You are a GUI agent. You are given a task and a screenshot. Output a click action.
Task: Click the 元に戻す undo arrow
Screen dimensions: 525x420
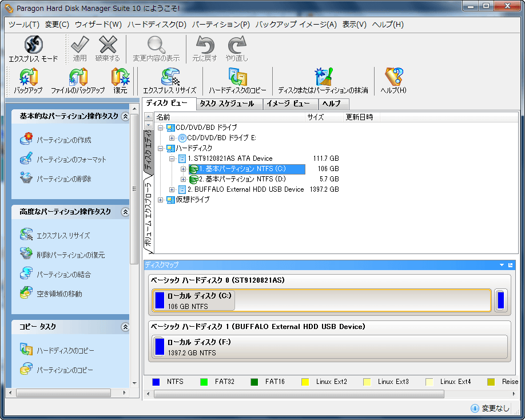(205, 44)
